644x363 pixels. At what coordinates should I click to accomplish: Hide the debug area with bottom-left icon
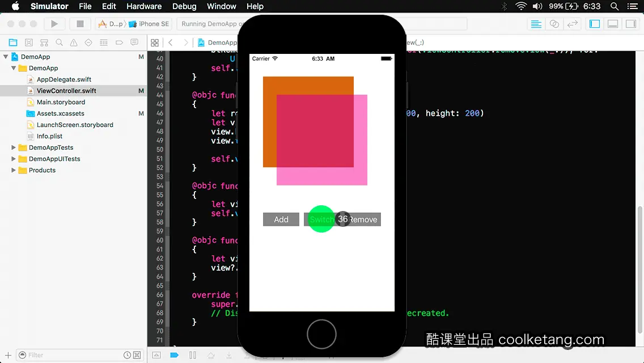(x=156, y=355)
